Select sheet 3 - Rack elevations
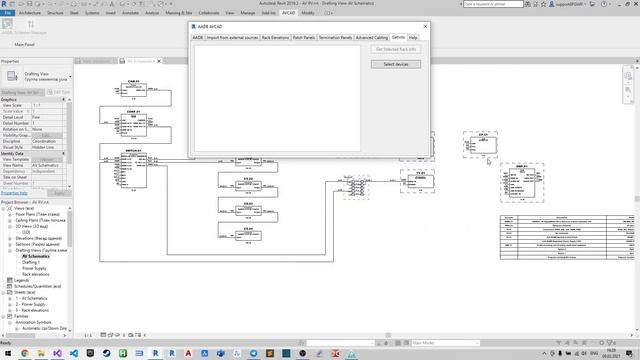Screen dimensions: 640x360 (x=32, y=310)
